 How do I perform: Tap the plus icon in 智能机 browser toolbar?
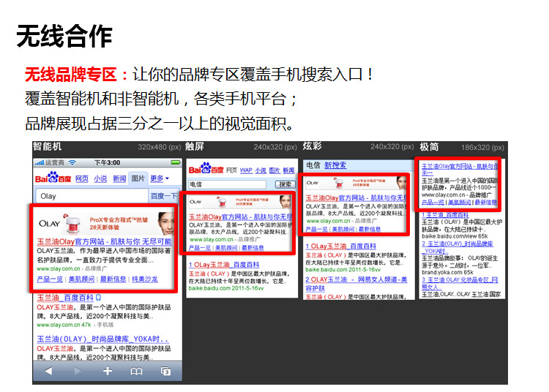click(108, 371)
